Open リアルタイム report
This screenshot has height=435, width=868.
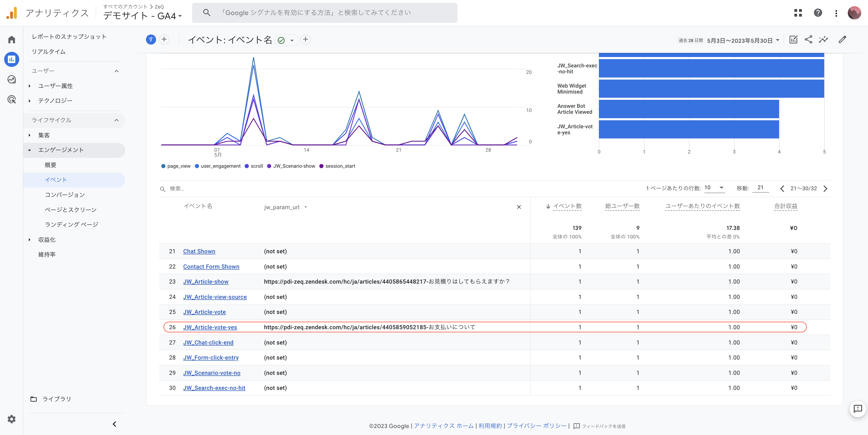click(x=48, y=52)
